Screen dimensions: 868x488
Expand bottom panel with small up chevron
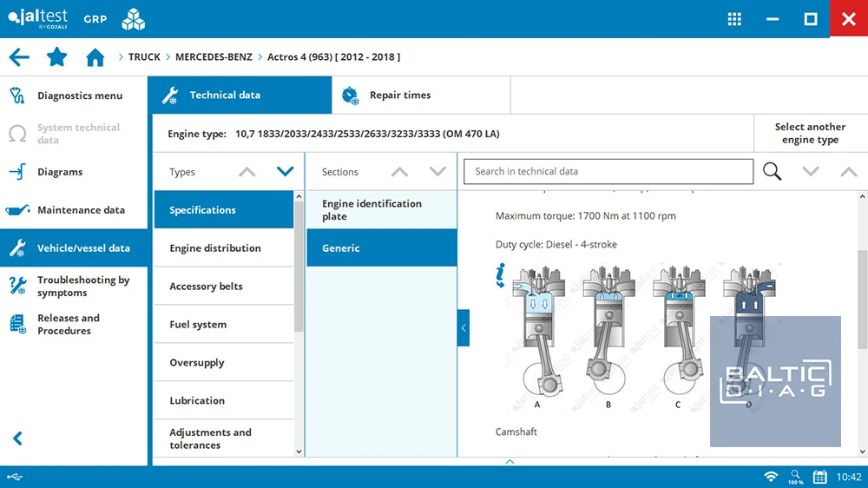click(510, 461)
